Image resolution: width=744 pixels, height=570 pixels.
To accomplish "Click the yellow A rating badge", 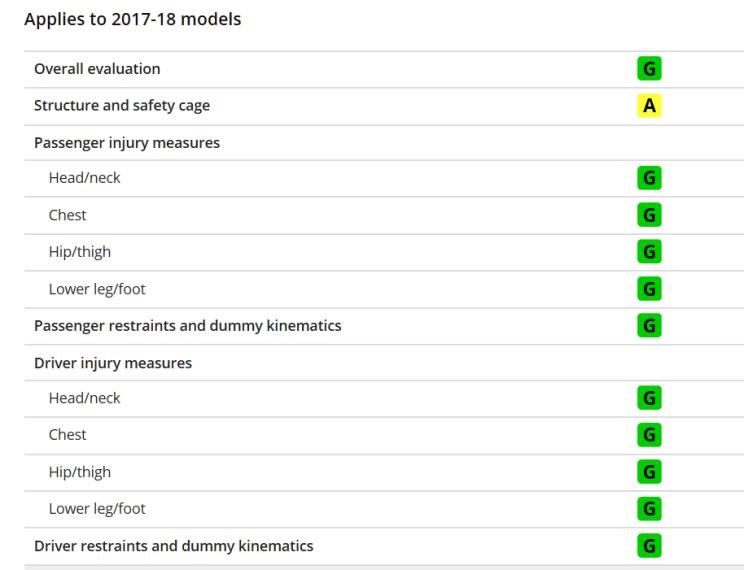I will tap(649, 105).
